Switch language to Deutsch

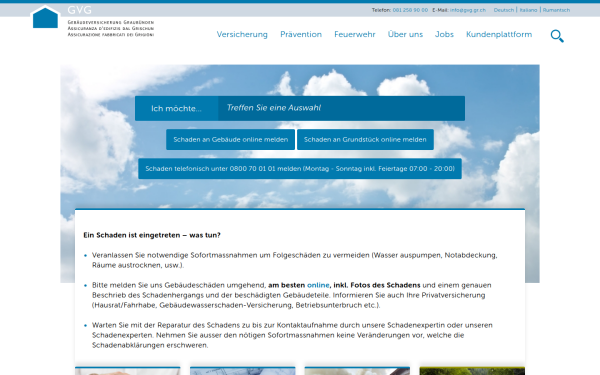click(x=504, y=10)
